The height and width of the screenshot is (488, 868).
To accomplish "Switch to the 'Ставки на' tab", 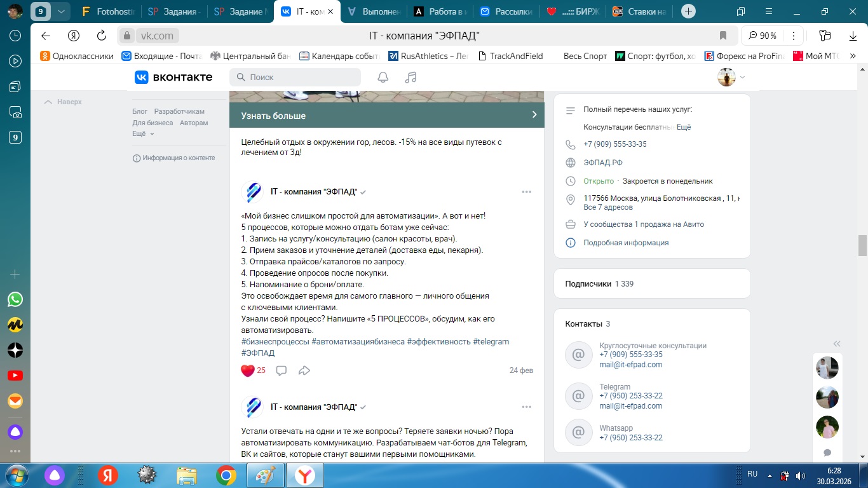I will (x=639, y=11).
